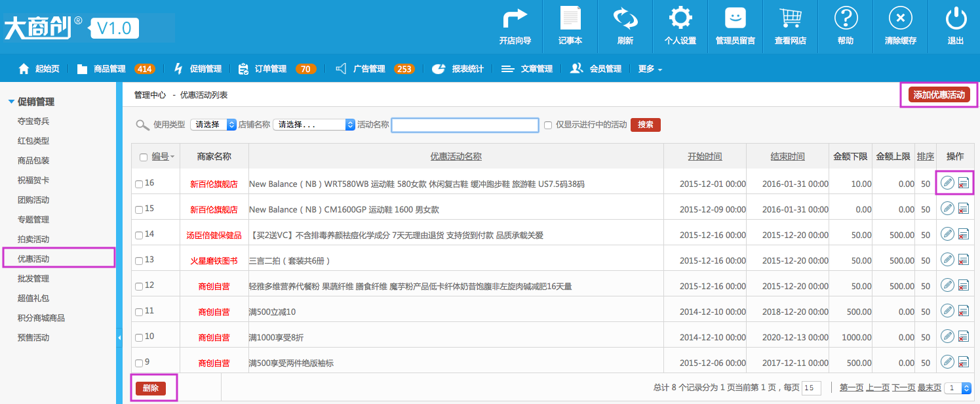Click the 退出 power icon
980x404 pixels.
click(x=956, y=18)
